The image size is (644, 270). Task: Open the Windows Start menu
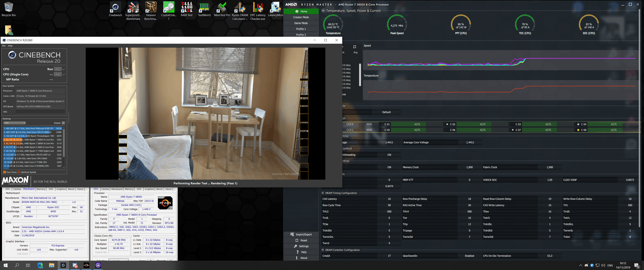pyautogui.click(x=5, y=265)
